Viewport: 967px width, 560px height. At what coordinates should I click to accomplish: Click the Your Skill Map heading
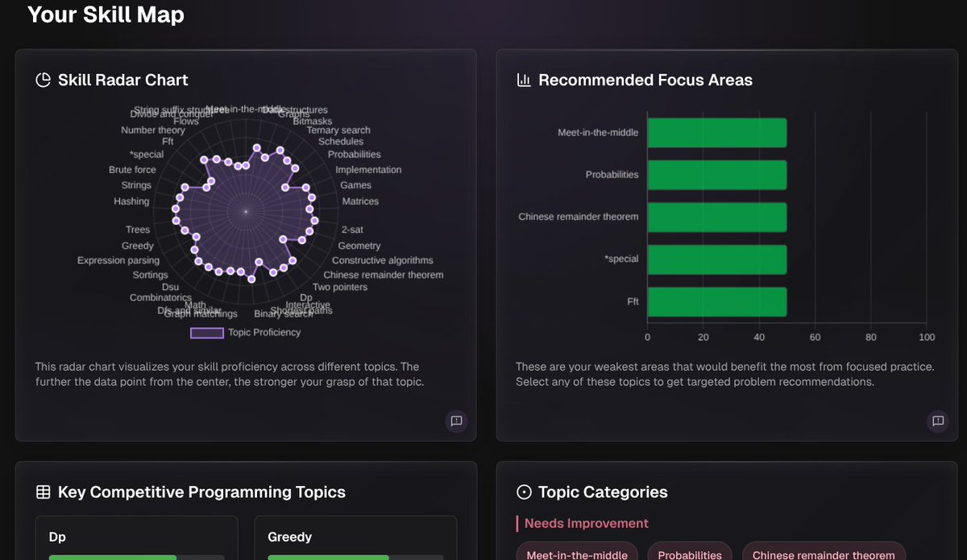pyautogui.click(x=106, y=15)
